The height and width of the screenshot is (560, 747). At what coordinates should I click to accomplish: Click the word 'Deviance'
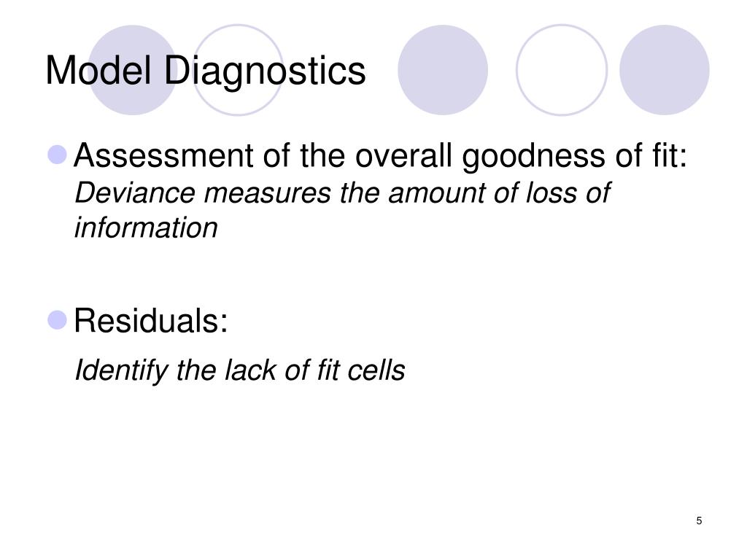tap(135, 193)
